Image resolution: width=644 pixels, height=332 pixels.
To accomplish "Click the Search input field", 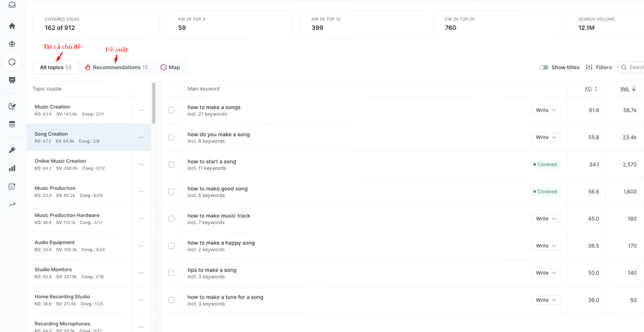I will click(635, 67).
